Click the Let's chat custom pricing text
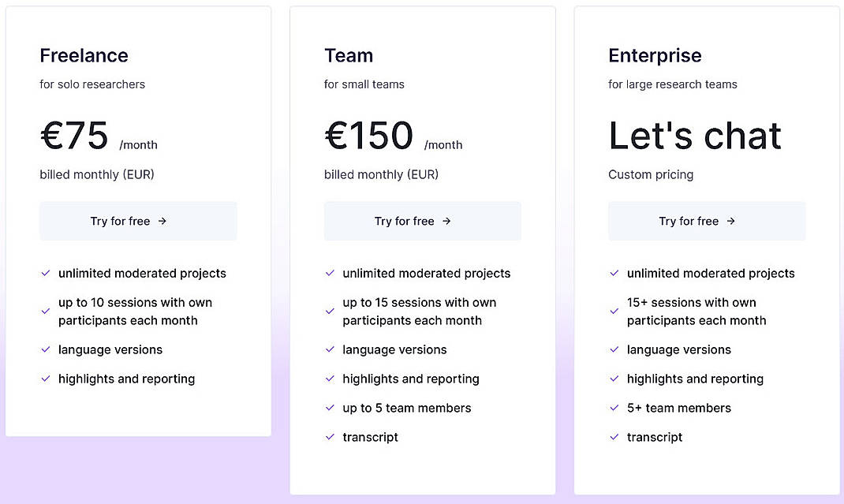Screen dimensions: 844x504 click(x=694, y=136)
